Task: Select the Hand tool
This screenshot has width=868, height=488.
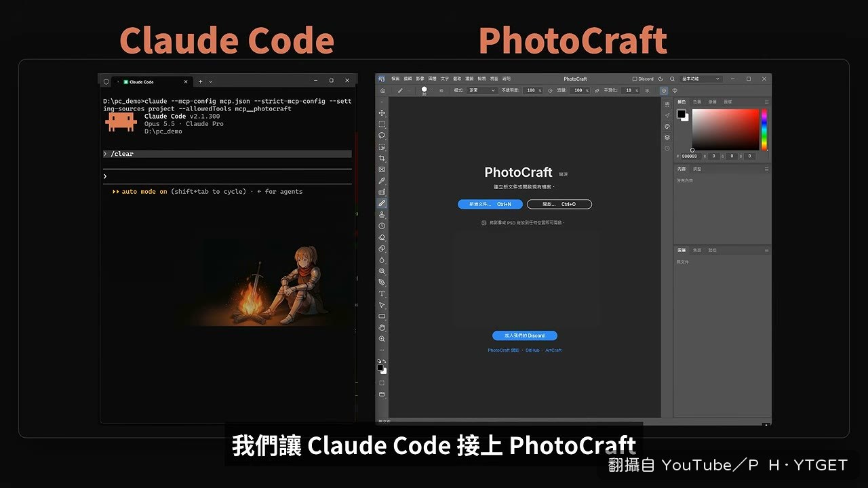Action: coord(382,327)
